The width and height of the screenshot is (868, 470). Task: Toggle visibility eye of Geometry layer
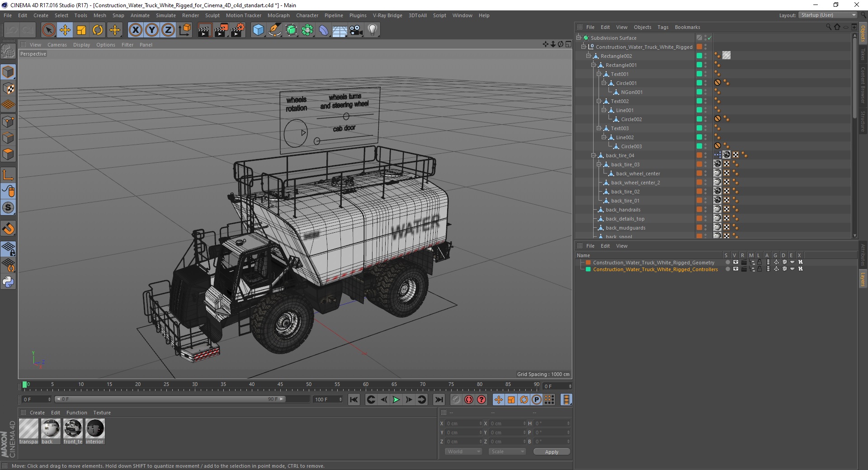click(736, 262)
